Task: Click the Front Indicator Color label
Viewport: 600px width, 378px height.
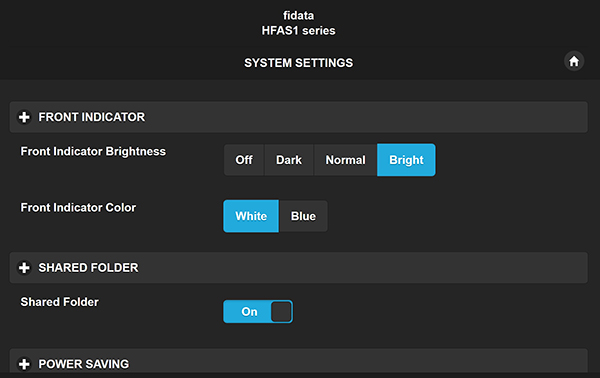Action: point(78,207)
